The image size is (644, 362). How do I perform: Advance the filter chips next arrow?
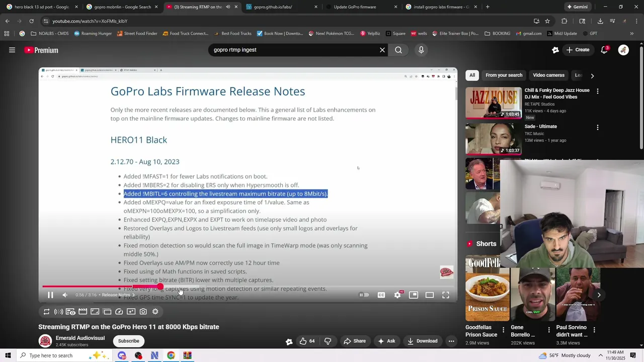pyautogui.click(x=592, y=75)
